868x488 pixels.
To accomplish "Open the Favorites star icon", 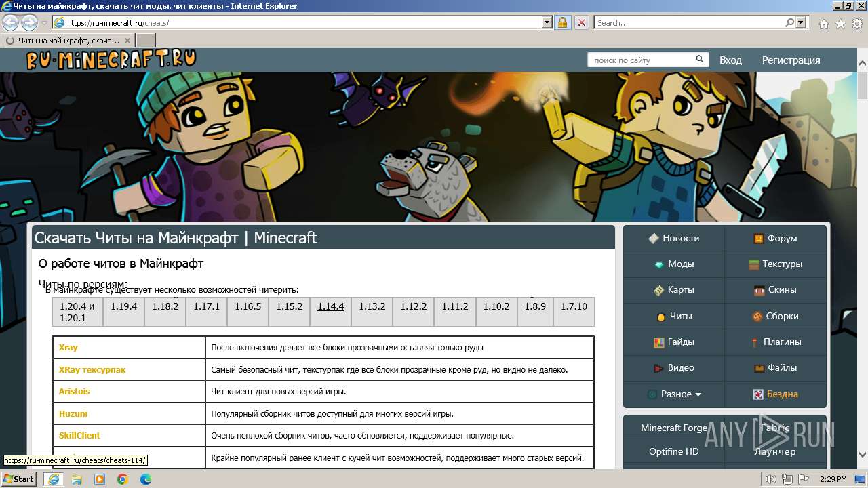I will click(x=840, y=24).
